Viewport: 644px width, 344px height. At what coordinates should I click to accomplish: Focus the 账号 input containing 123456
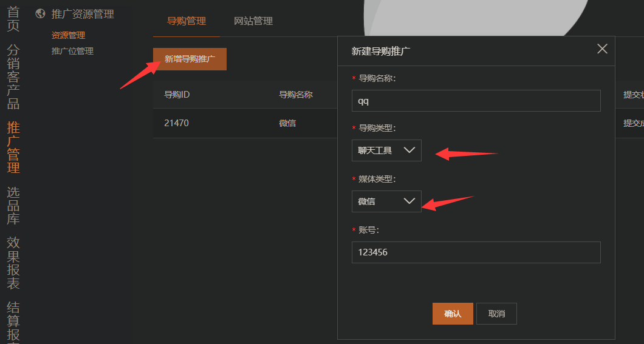pos(476,252)
